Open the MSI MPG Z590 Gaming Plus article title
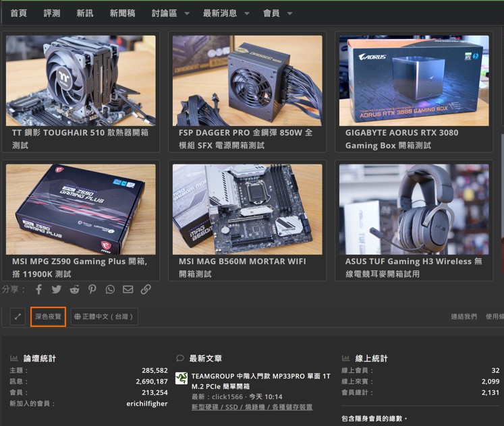504x426 pixels. [x=80, y=268]
